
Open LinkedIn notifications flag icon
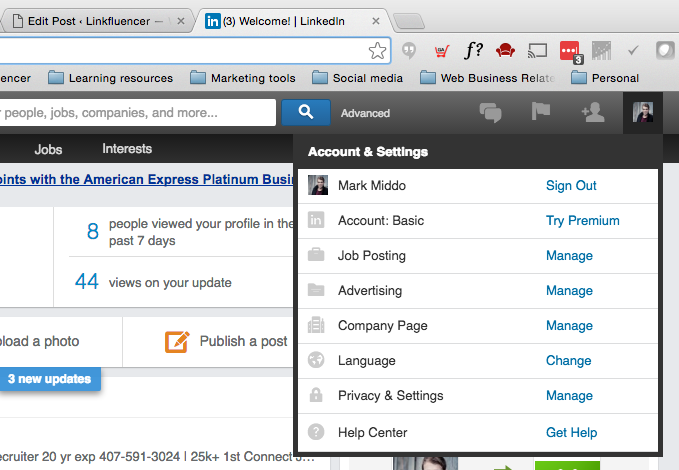point(540,111)
